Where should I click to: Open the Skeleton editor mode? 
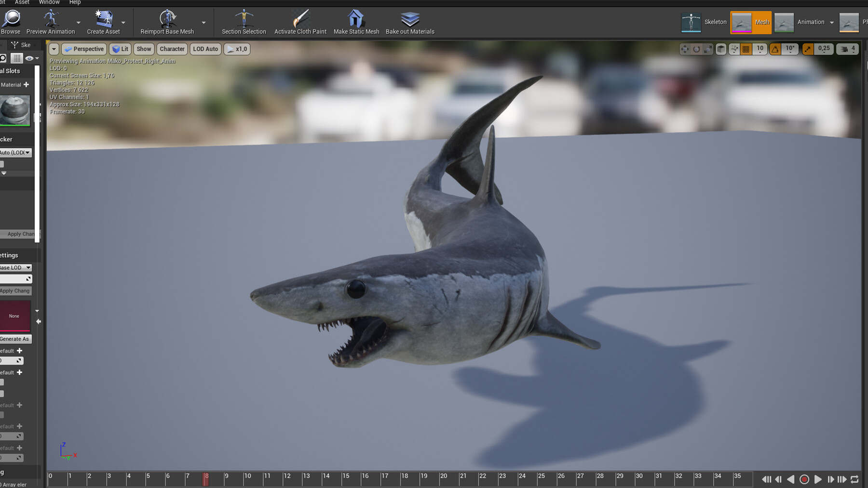coord(704,22)
